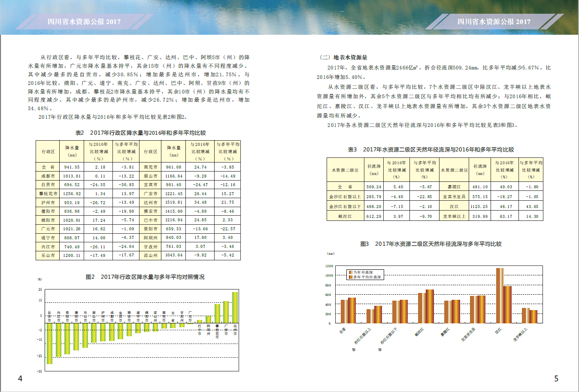Image resolution: width=579 pixels, height=392 pixels.
Task: Click the 多年平均径流深 legend color swatch
Action: (x=350, y=277)
